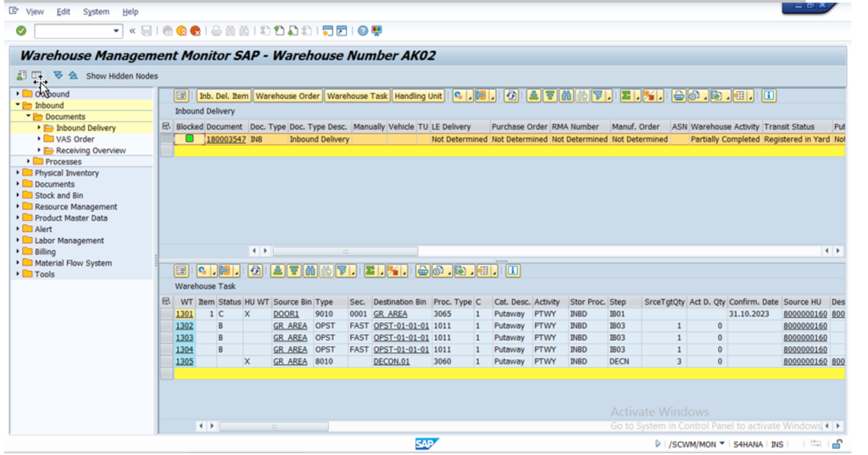
Task: Click the Warehouse Order button
Action: point(287,96)
